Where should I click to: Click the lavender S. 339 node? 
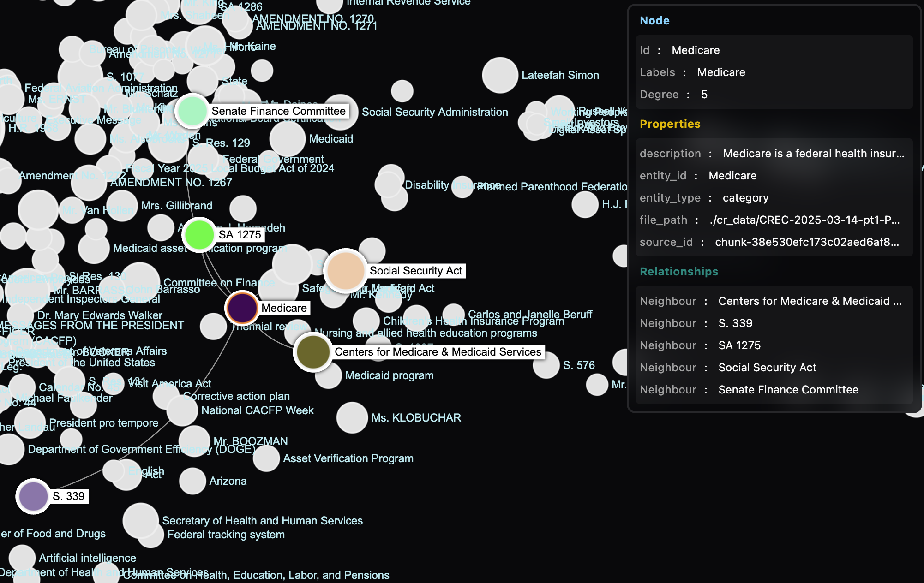[x=33, y=496]
